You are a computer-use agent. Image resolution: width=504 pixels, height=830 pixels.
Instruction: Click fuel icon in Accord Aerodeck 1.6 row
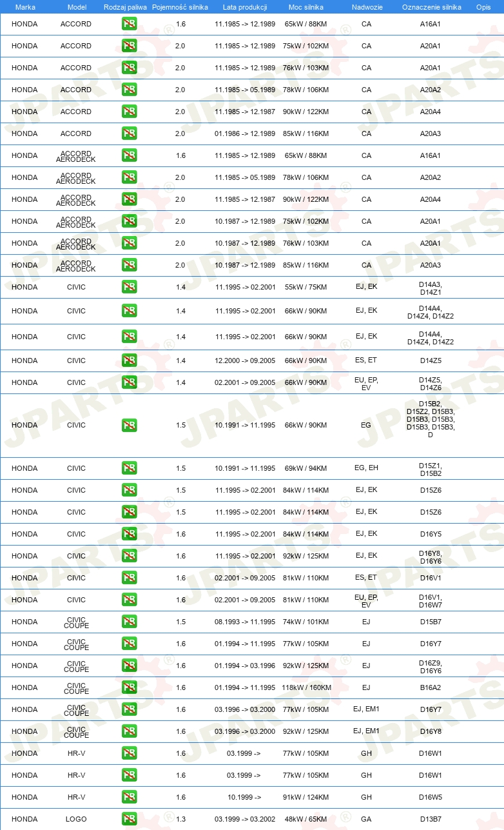coord(130,155)
